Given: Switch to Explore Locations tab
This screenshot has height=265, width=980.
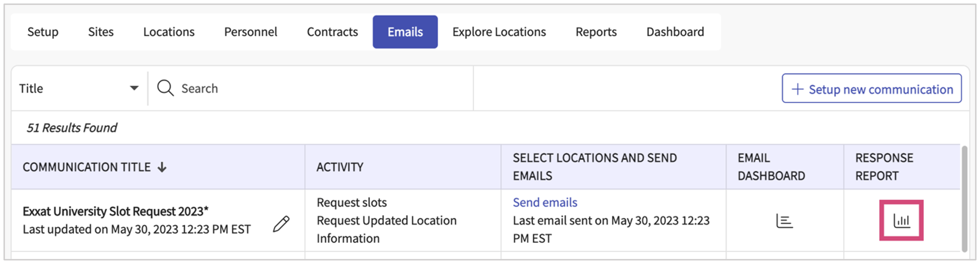Looking at the screenshot, I should coord(499,32).
